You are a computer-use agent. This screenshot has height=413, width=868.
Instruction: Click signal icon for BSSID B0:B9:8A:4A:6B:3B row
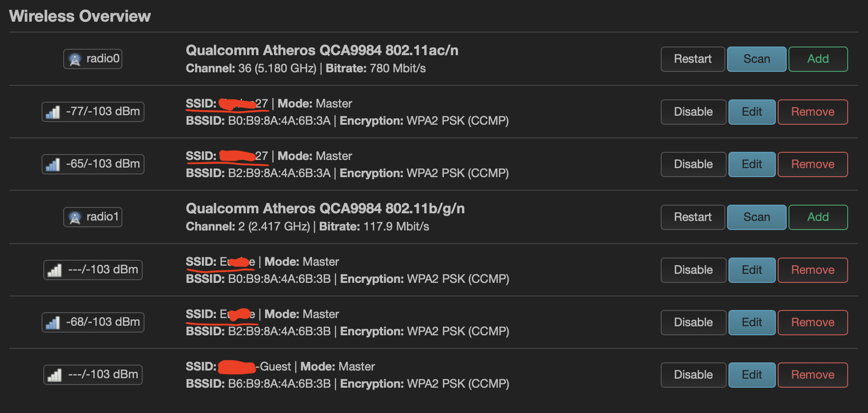tap(55, 270)
